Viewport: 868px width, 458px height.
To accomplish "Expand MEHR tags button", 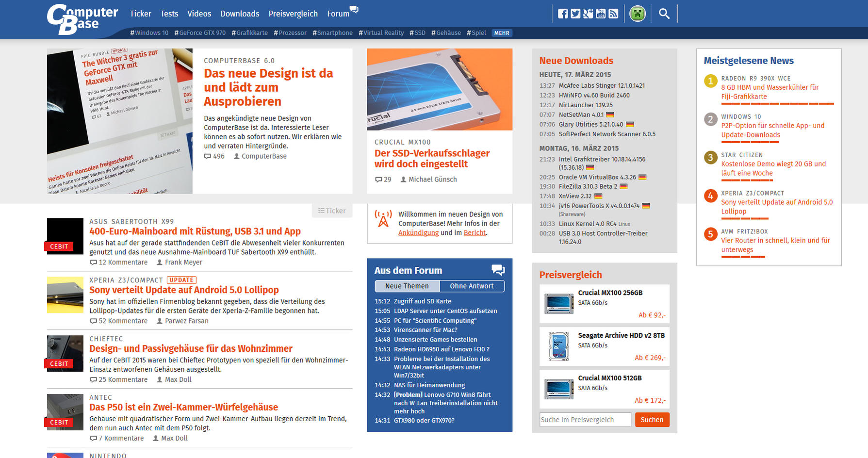I will pos(502,33).
